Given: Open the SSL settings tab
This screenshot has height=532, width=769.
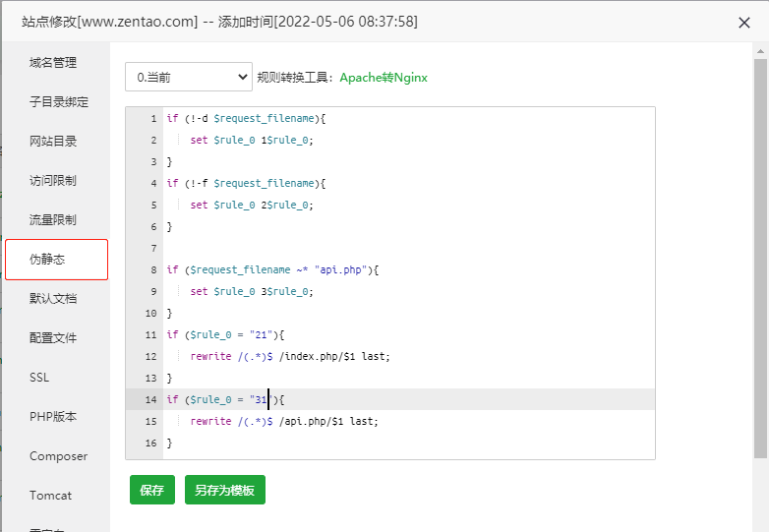Looking at the screenshot, I should (x=39, y=378).
